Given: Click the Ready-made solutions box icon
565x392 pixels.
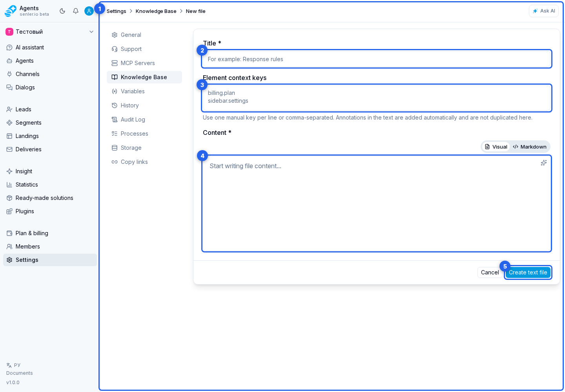Looking at the screenshot, I should (x=9, y=198).
